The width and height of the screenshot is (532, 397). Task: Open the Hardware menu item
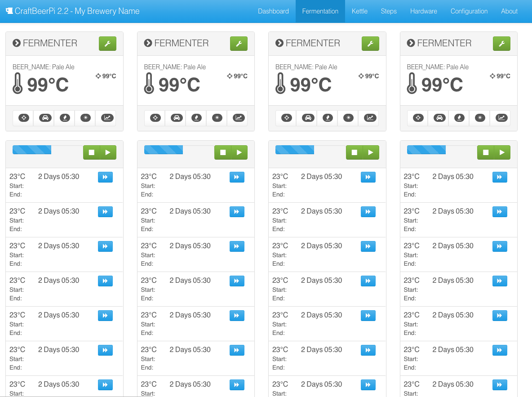click(x=423, y=11)
